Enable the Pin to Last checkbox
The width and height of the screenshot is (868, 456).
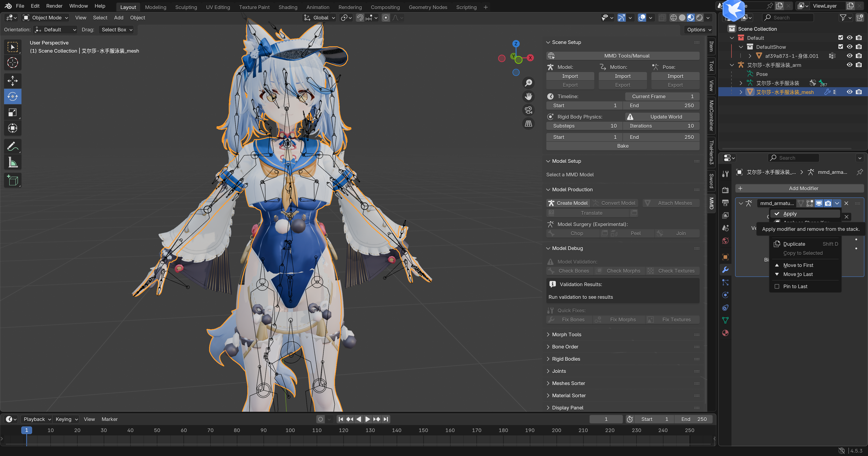click(x=777, y=286)
